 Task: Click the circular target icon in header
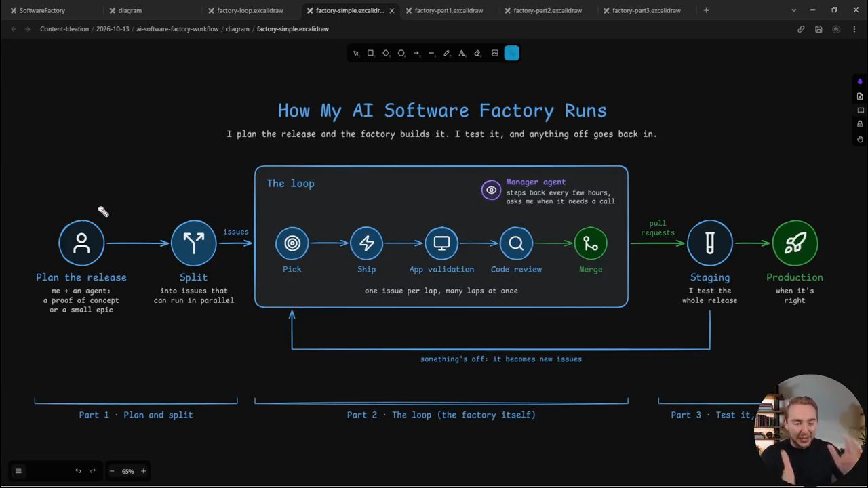point(835,29)
